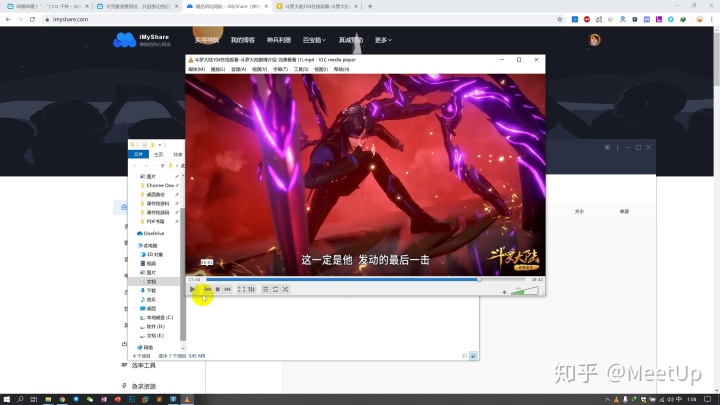Reload the page in Chrome
The image size is (720, 405).
[32, 19]
